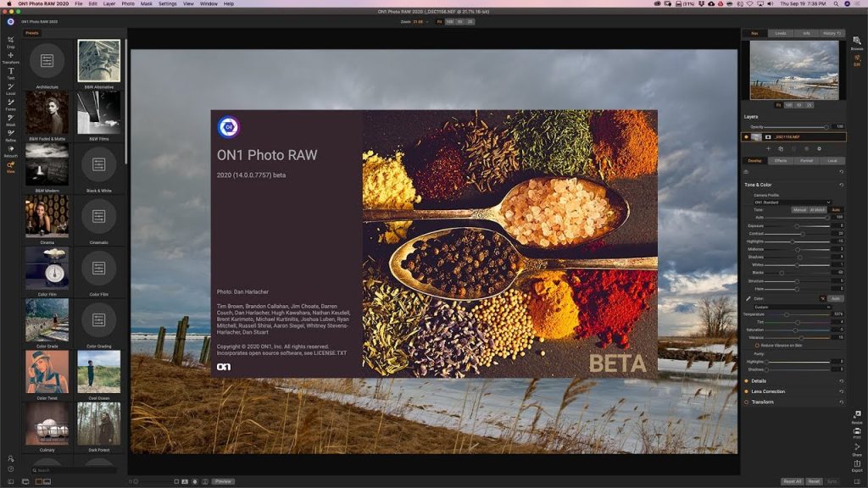Open the Resize module
The width and height of the screenshot is (868, 488).
click(x=857, y=415)
